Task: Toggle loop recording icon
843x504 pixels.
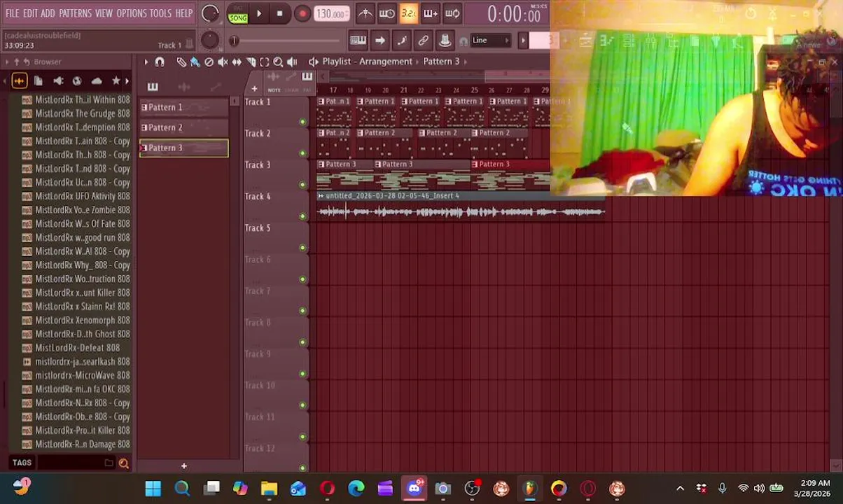Action: click(452, 13)
